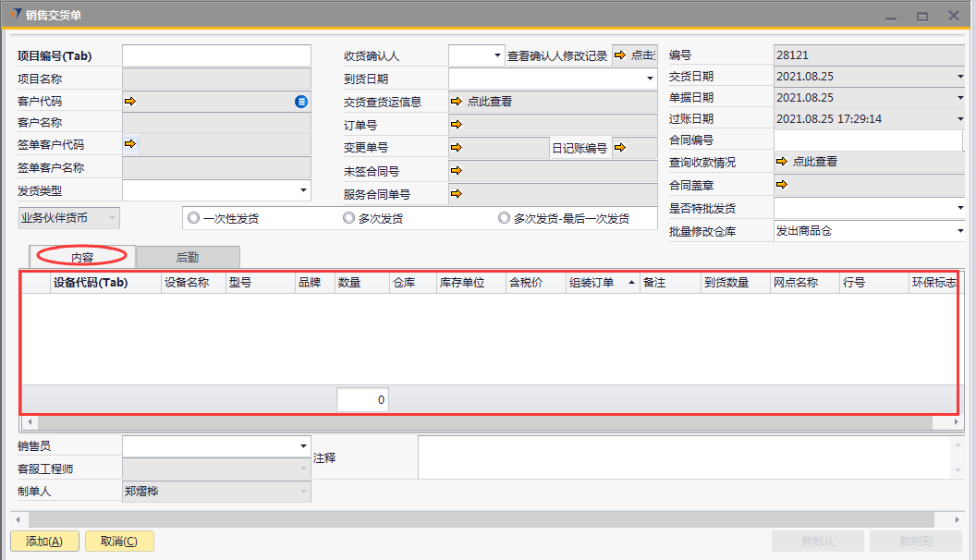The width and height of the screenshot is (976, 560).
Task: Expand the 收货确认人 dropdown
Action: 498,55
